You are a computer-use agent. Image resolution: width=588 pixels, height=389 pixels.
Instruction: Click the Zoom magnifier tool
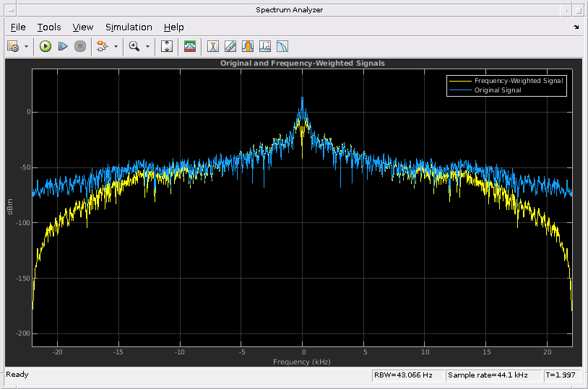coord(134,46)
